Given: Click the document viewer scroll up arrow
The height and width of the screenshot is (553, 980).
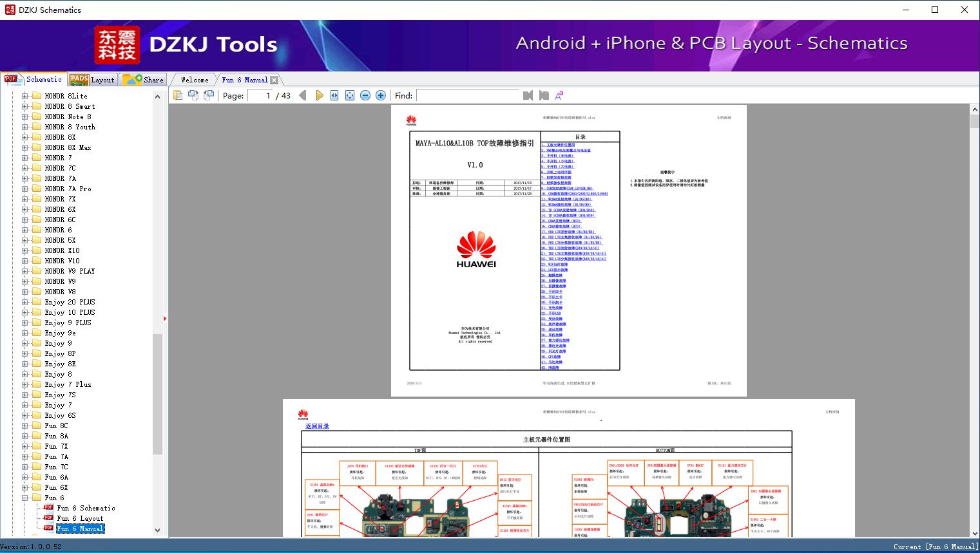Looking at the screenshot, I should click(974, 109).
